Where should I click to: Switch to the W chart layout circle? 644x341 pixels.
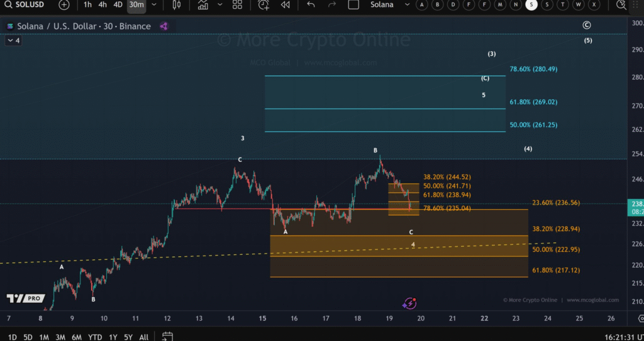(x=579, y=4)
